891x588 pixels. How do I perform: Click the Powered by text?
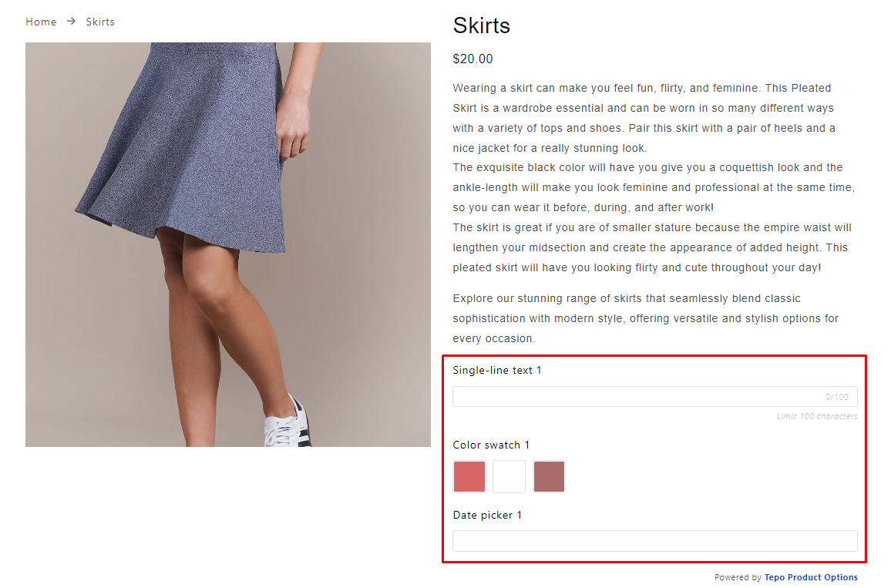pos(738,577)
